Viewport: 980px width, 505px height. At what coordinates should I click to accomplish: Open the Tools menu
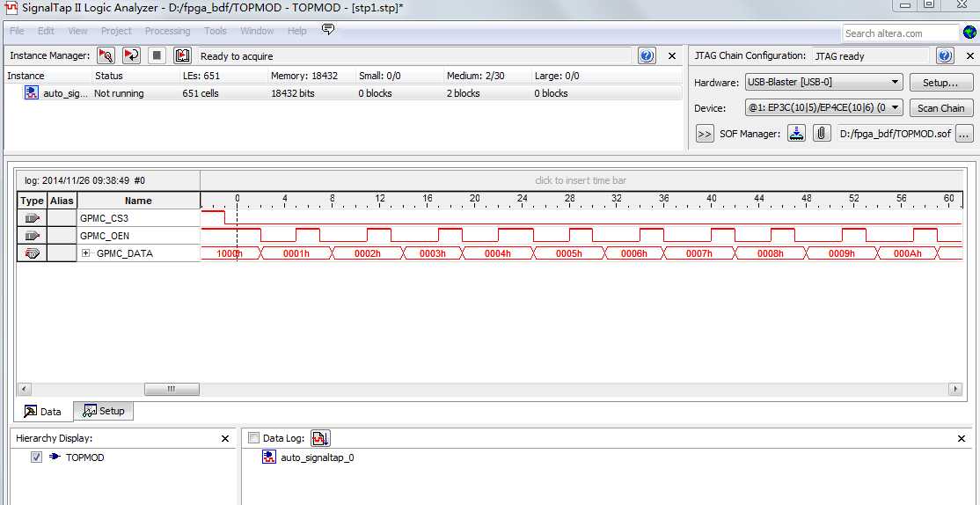click(215, 31)
